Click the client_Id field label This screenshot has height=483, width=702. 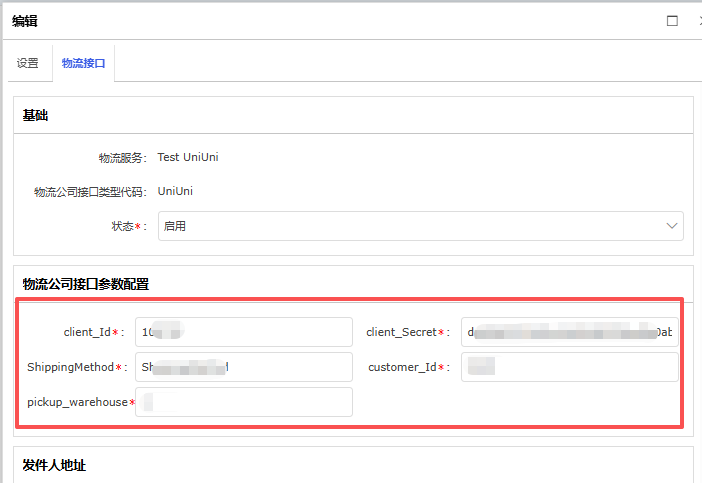pyautogui.click(x=86, y=332)
